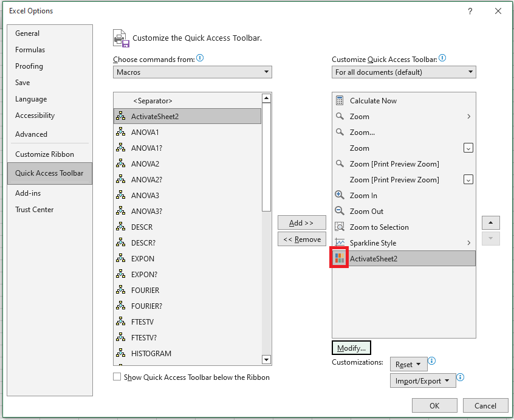The image size is (514, 420).
Task: Click the HISTOGRAM macro icon
Action: (121, 353)
